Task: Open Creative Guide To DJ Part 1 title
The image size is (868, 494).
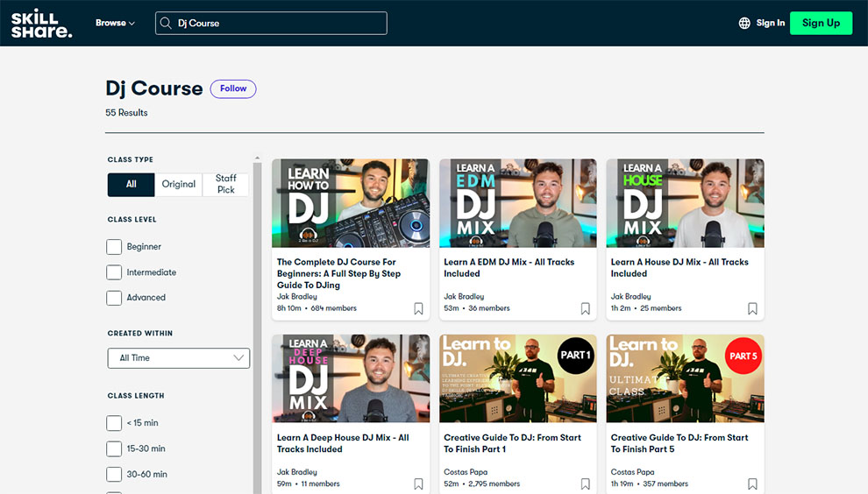Action: click(x=512, y=443)
